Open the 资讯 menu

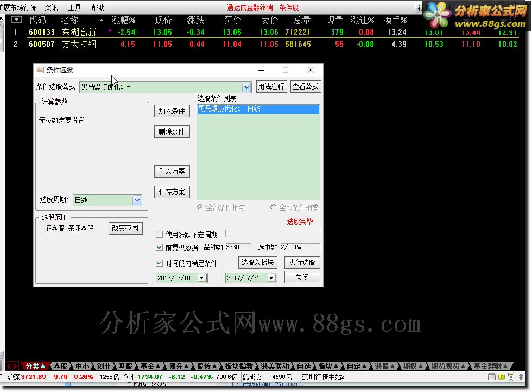51,8
